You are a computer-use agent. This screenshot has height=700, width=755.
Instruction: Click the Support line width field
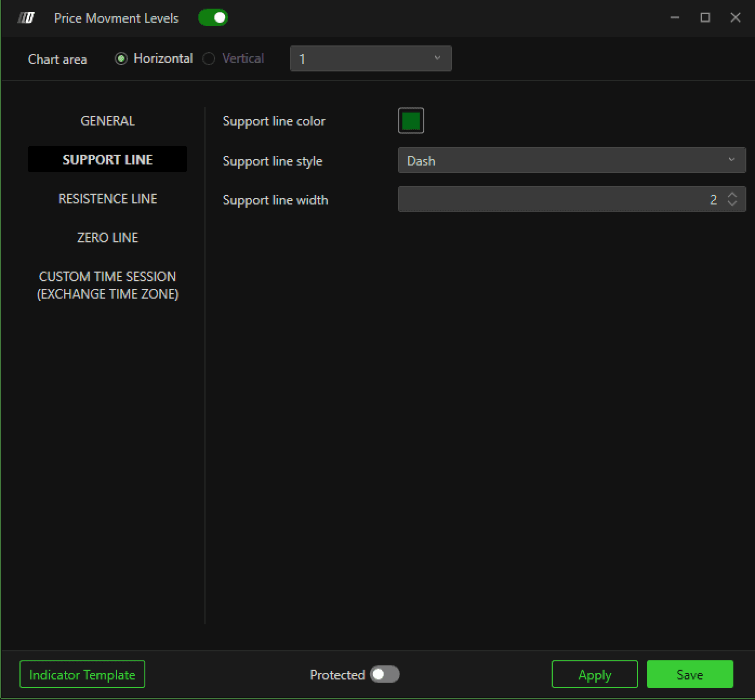pyautogui.click(x=572, y=200)
